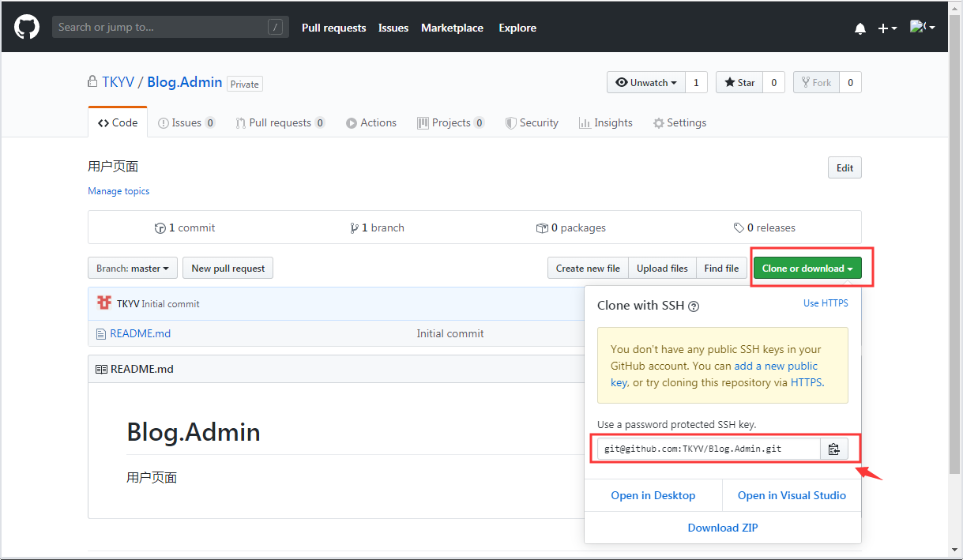Switch to the Actions tab
This screenshot has width=963, height=560.
(371, 122)
